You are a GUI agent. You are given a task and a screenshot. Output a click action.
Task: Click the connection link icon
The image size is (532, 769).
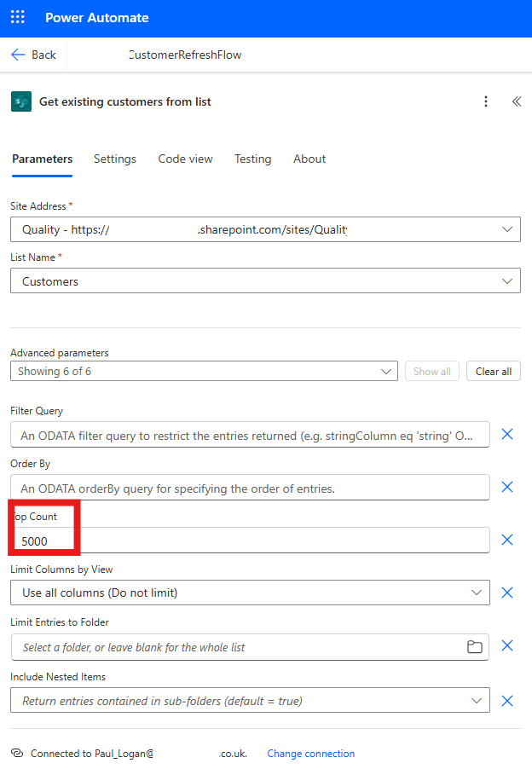(17, 753)
